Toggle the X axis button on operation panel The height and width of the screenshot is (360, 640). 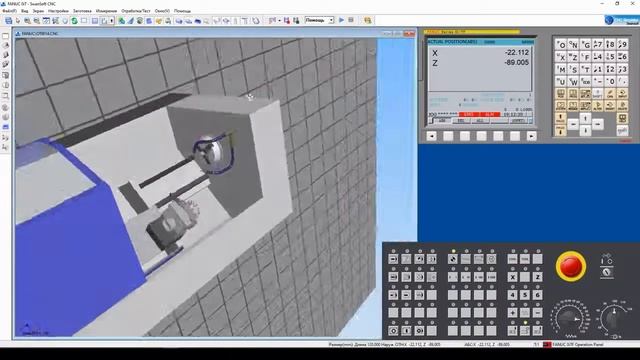[x=513, y=277]
